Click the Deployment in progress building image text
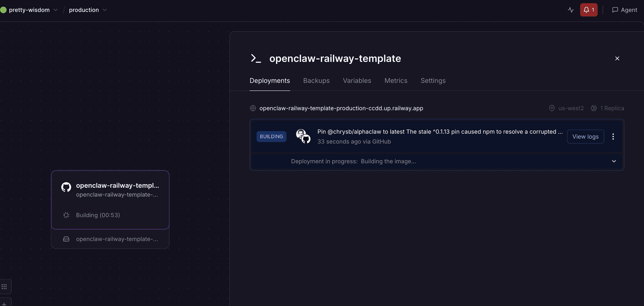The image size is (644, 306). [353, 161]
